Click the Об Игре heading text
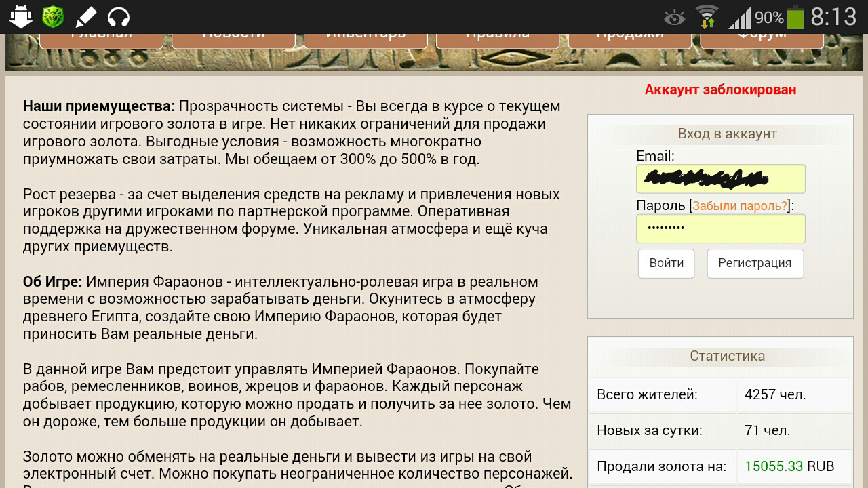 click(52, 281)
